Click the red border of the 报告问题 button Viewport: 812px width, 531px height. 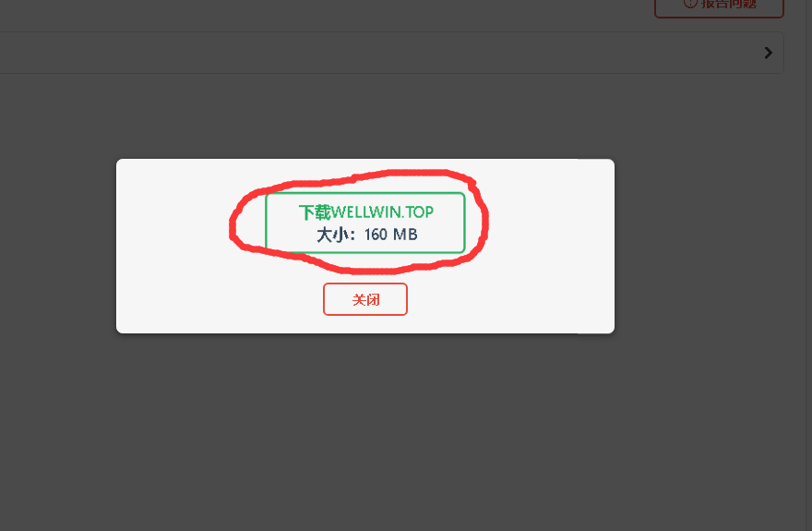tap(719, 18)
